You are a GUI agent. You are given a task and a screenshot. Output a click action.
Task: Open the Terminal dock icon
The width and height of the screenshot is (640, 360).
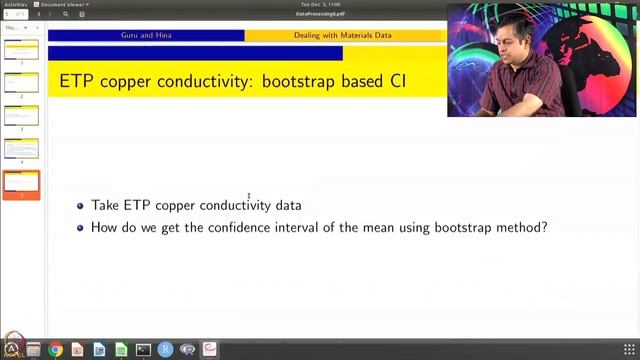143,349
